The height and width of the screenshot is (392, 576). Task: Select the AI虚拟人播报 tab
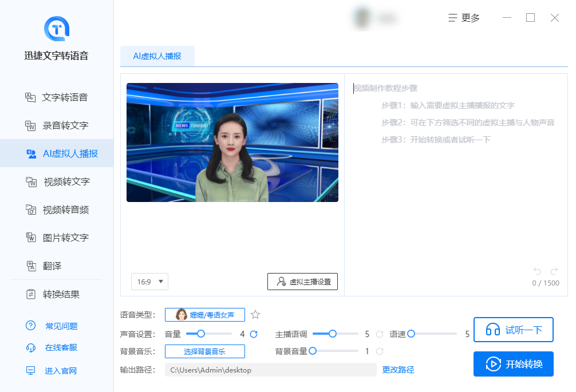[x=157, y=56]
